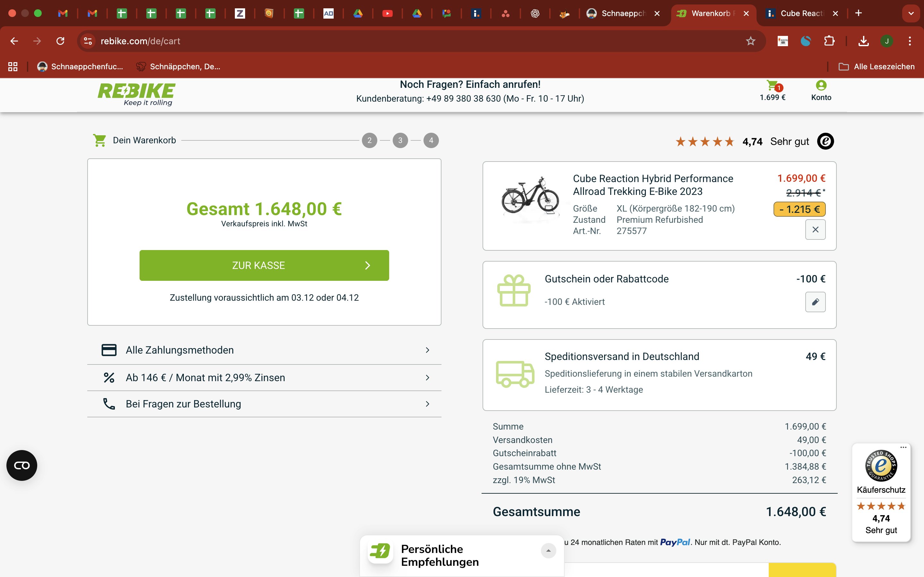
Task: Click the Trusted Shops badge beside the 4,74 rating
Action: tap(825, 141)
